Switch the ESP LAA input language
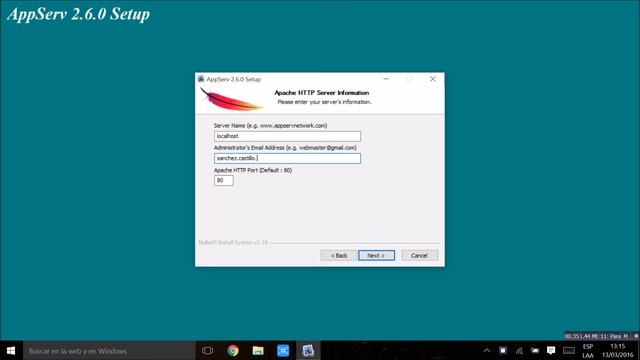Screen dimensions: 640x360 coord(588,351)
